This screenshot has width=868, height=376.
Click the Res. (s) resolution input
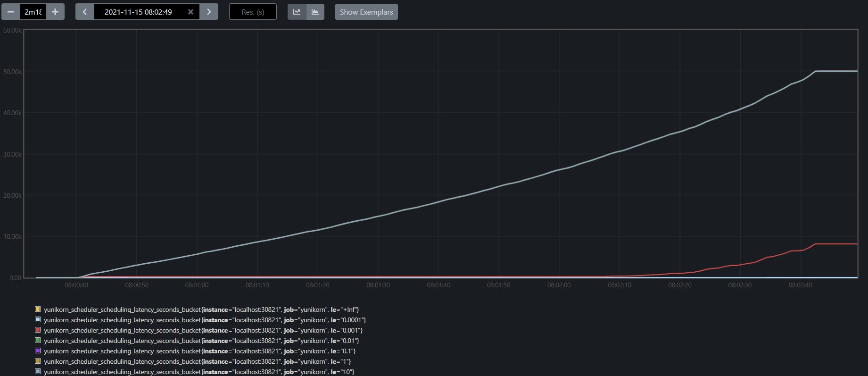tap(253, 12)
